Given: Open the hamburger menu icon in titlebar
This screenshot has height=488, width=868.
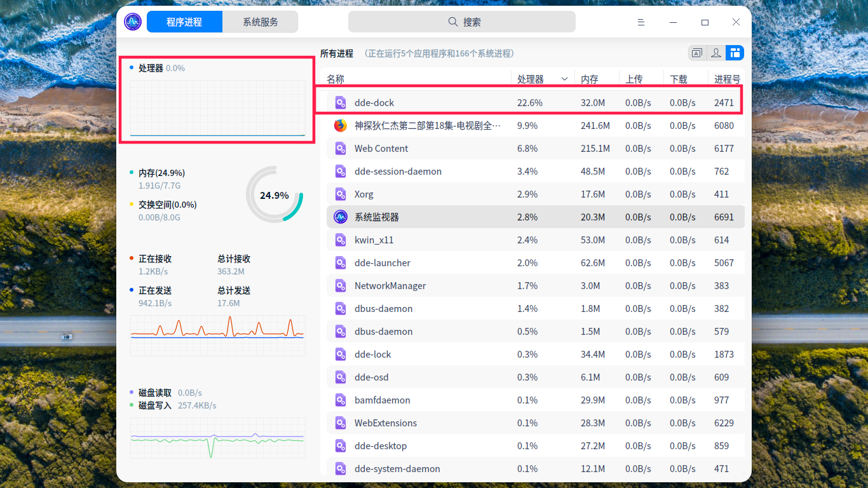Looking at the screenshot, I should (641, 22).
